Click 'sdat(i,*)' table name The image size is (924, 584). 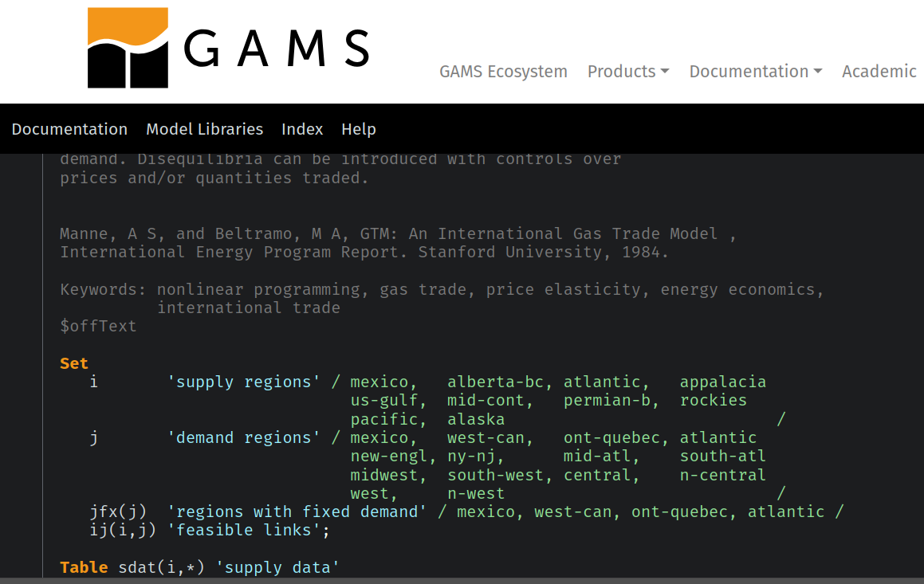point(162,567)
